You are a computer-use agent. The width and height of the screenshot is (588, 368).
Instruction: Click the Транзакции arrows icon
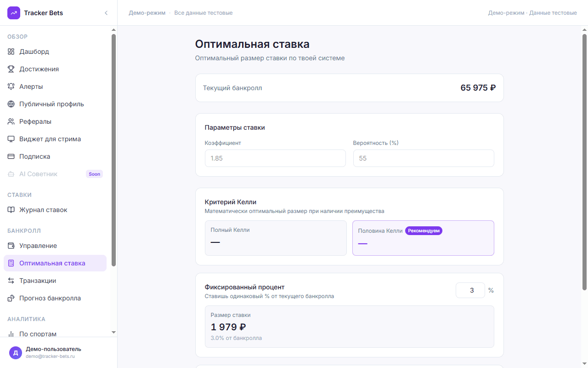coord(11,281)
